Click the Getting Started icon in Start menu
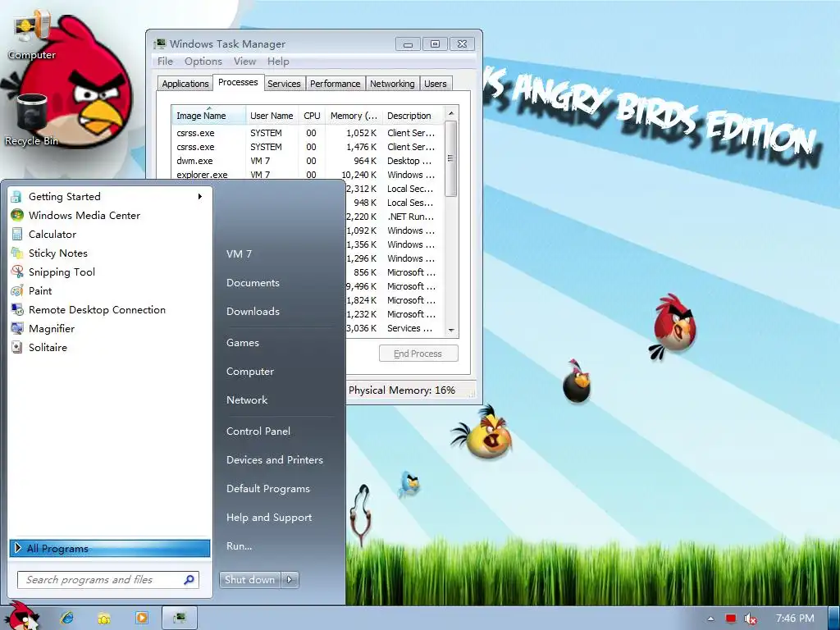 pos(16,197)
